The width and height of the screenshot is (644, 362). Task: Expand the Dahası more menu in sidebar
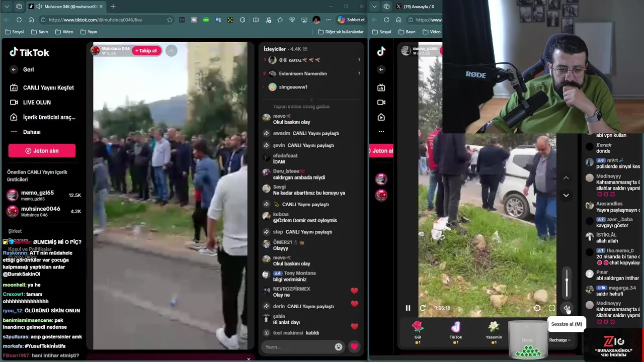(x=25, y=132)
